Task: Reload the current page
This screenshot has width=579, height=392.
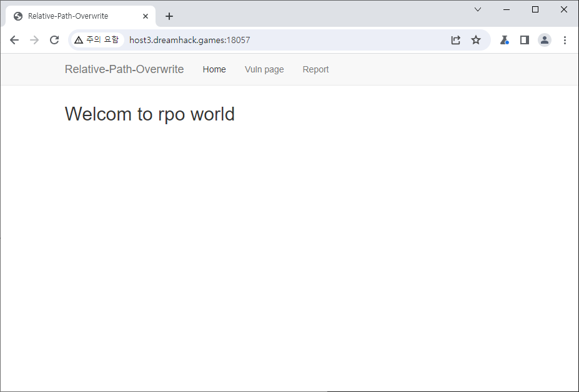Action: click(54, 40)
